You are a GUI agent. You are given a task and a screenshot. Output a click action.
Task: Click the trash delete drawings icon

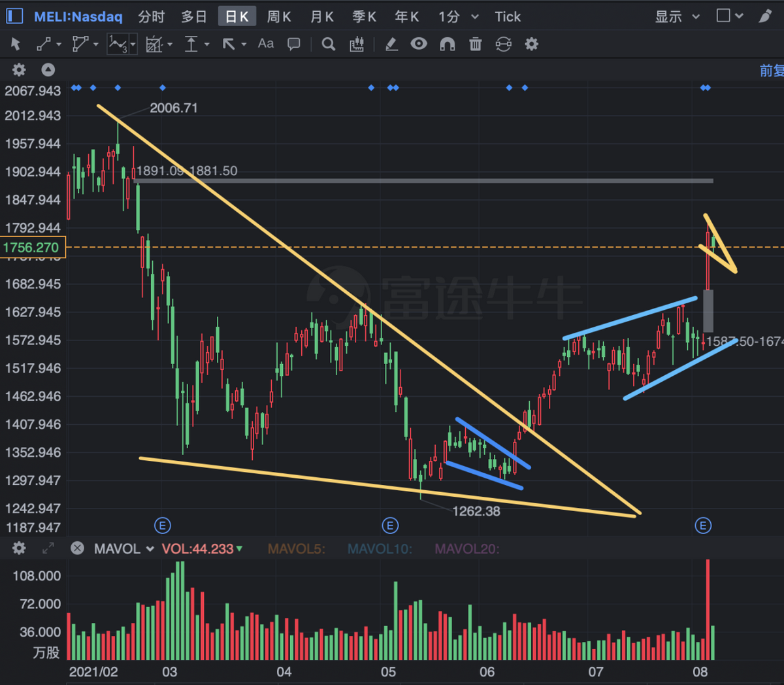point(476,44)
